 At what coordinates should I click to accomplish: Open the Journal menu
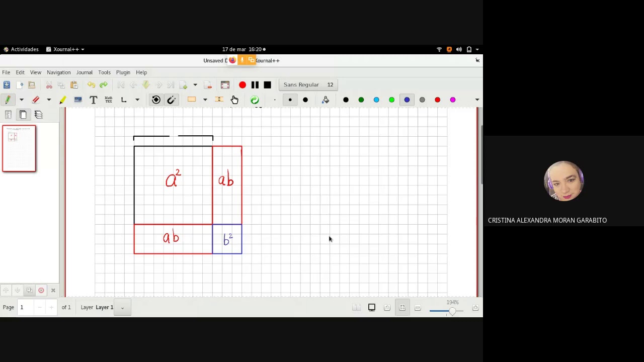pyautogui.click(x=85, y=72)
